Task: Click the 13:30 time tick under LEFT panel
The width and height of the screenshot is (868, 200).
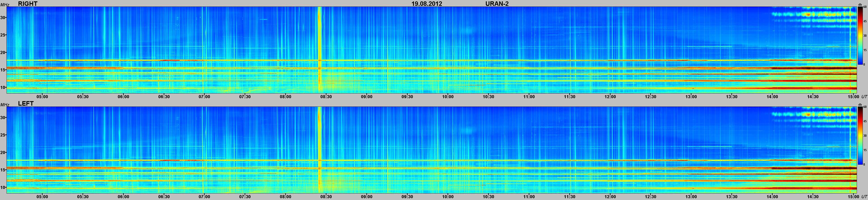Action: pos(732,197)
